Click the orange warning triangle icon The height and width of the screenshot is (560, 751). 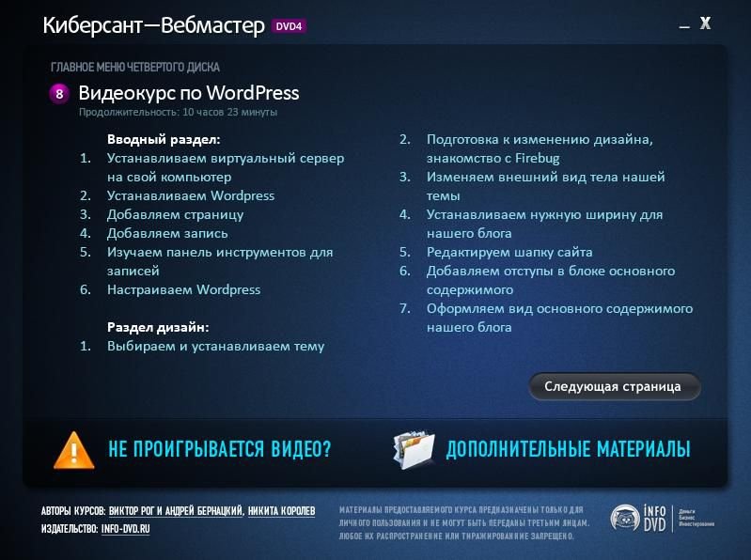(x=73, y=450)
